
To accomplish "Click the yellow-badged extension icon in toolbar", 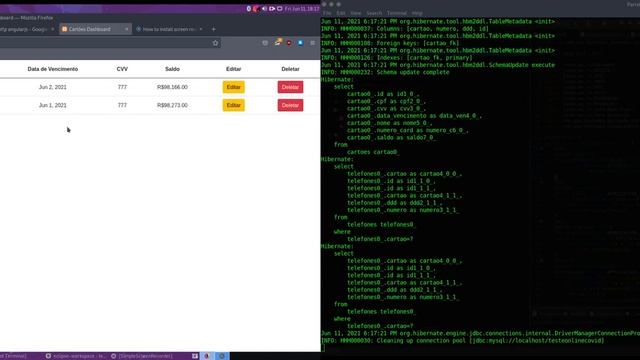I will point(278,42).
